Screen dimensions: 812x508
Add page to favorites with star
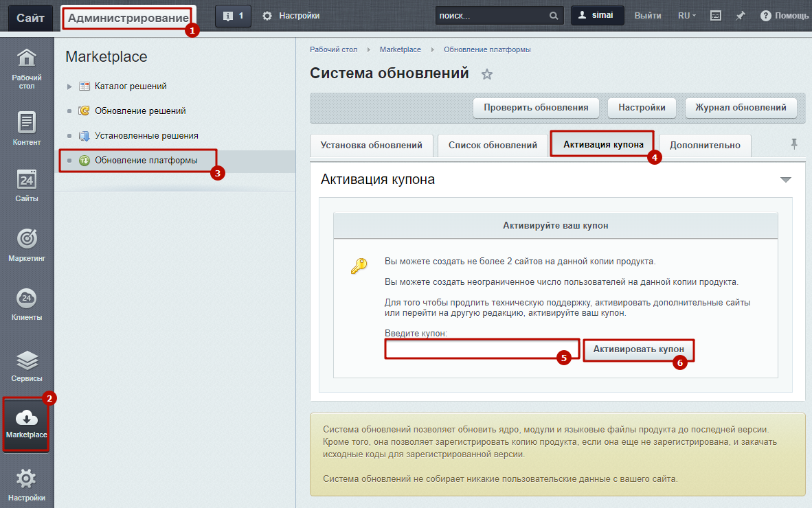pos(487,74)
